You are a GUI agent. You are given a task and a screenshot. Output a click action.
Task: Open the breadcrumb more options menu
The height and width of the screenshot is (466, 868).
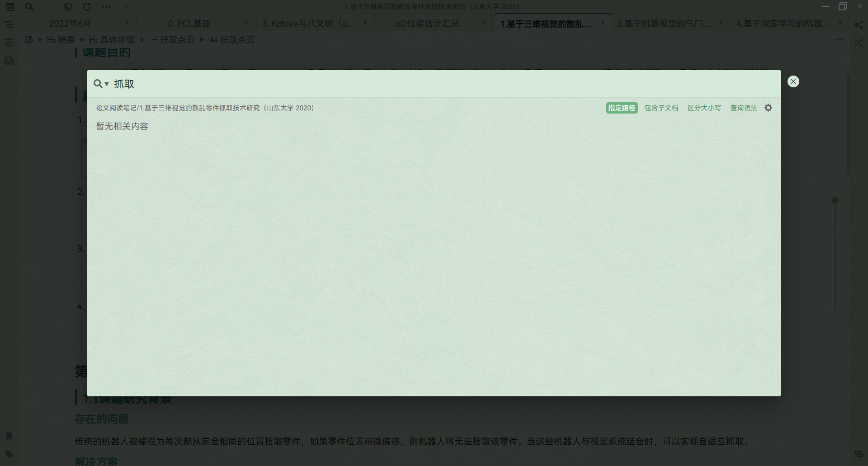click(839, 40)
